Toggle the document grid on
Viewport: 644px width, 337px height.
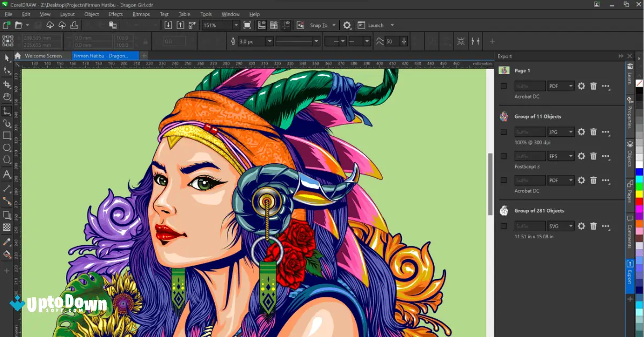coord(273,25)
